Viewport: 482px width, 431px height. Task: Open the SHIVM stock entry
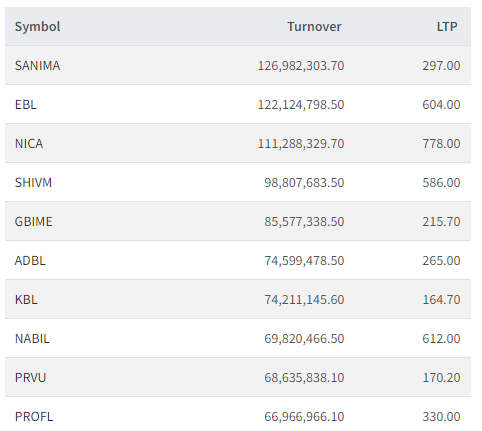point(33,183)
